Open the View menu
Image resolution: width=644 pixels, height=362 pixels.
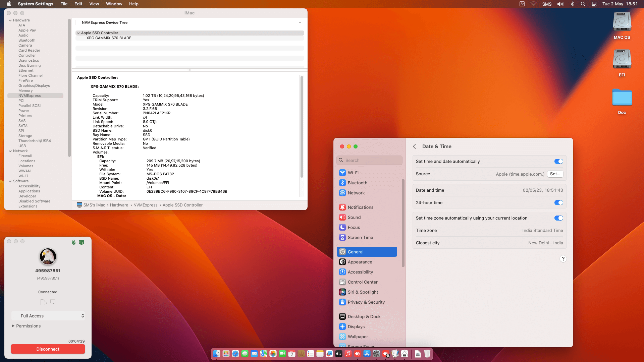click(94, 4)
